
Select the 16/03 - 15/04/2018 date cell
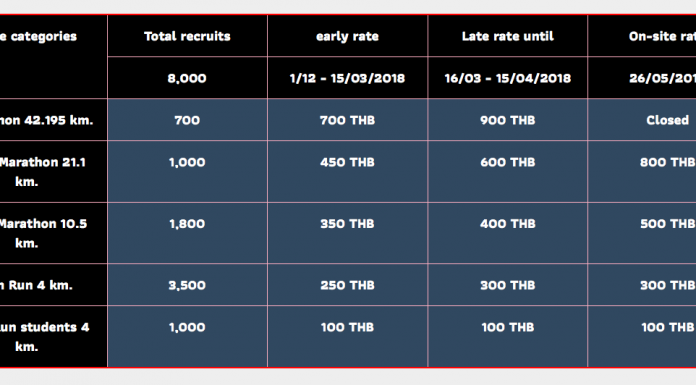pyautogui.click(x=508, y=78)
